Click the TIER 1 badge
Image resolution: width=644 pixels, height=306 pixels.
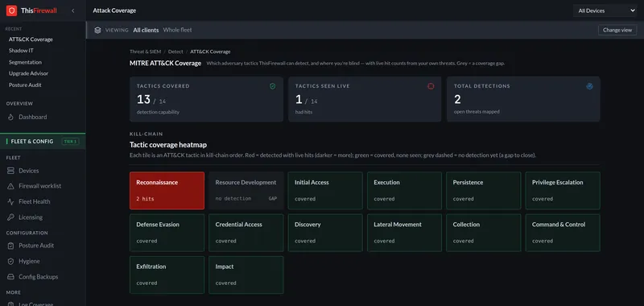pos(70,141)
